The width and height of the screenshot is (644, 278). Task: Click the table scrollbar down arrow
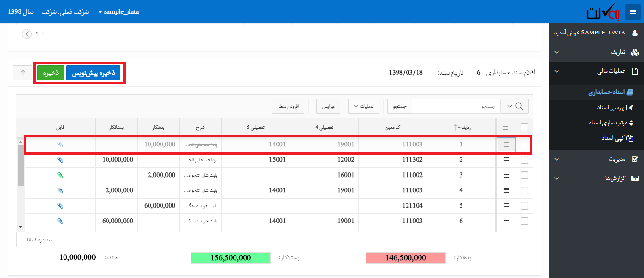21,227
